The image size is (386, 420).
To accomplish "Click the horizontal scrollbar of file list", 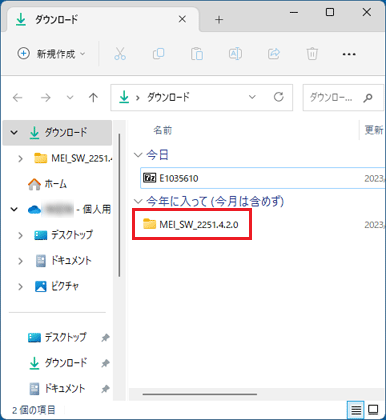I will pos(200,394).
